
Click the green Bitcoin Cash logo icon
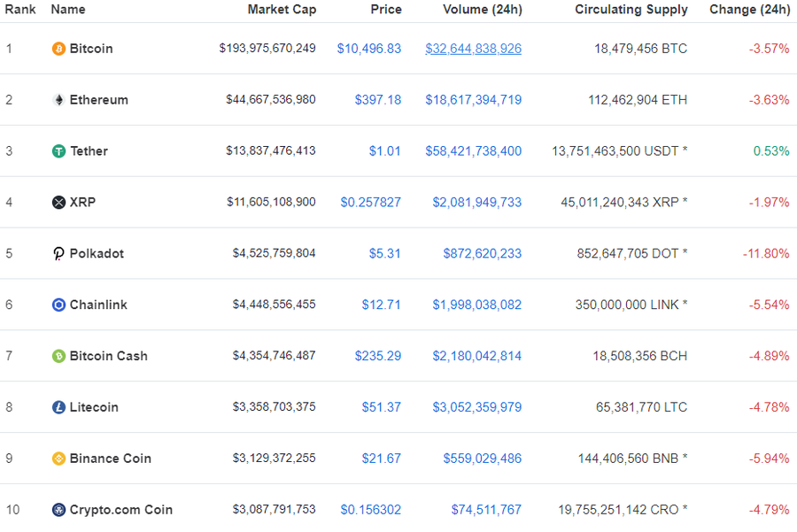click(x=59, y=356)
